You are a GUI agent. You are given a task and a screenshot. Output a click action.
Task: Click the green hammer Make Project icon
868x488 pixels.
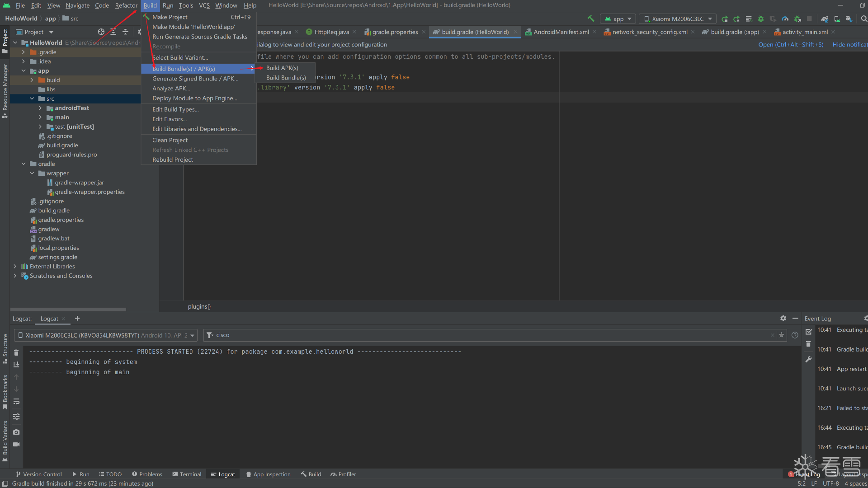tap(590, 19)
